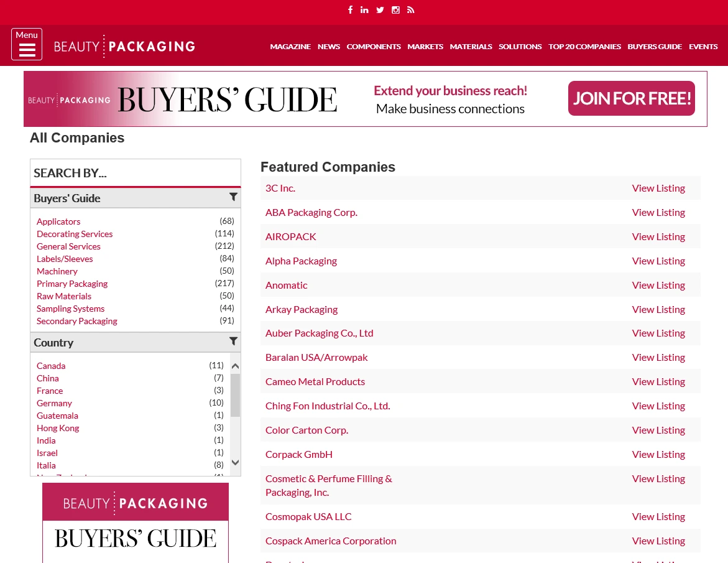This screenshot has width=728, height=563.
Task: Select Italia in country list
Action: tap(46, 465)
